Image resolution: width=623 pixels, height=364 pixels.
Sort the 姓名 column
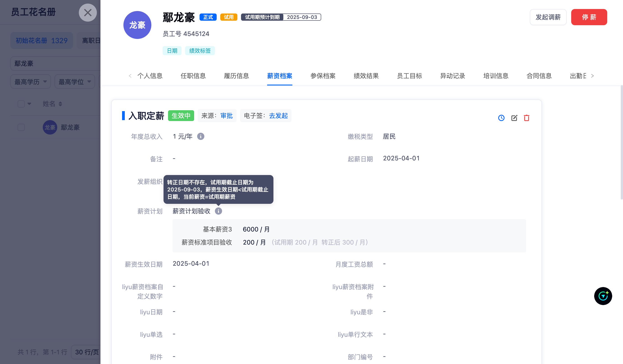click(x=60, y=104)
